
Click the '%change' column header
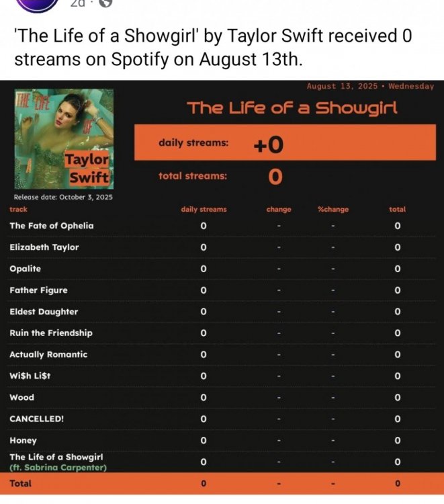click(333, 209)
